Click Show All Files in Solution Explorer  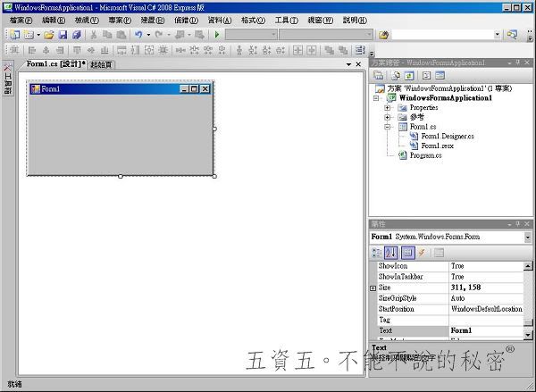(x=394, y=76)
